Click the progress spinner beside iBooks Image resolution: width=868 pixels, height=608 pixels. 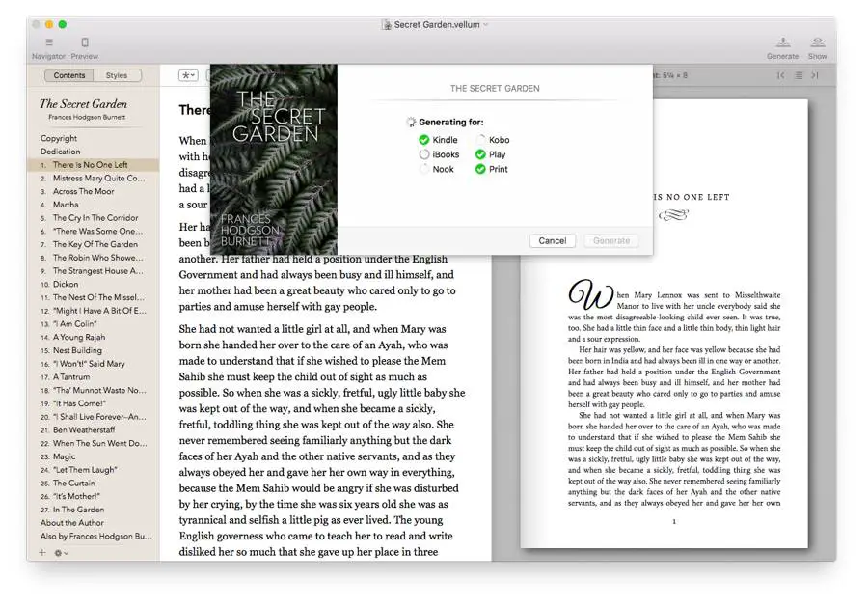pyautogui.click(x=424, y=154)
